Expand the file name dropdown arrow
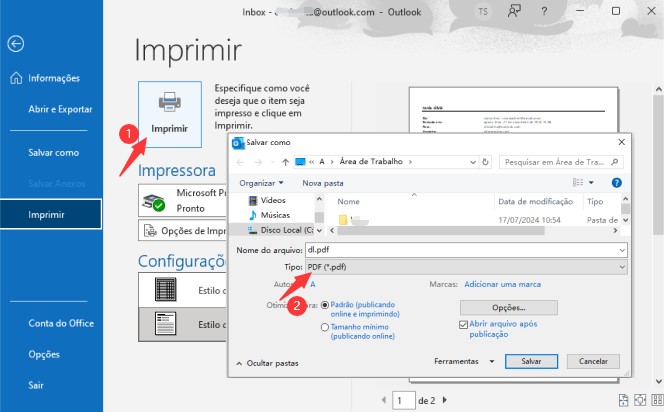 point(622,250)
